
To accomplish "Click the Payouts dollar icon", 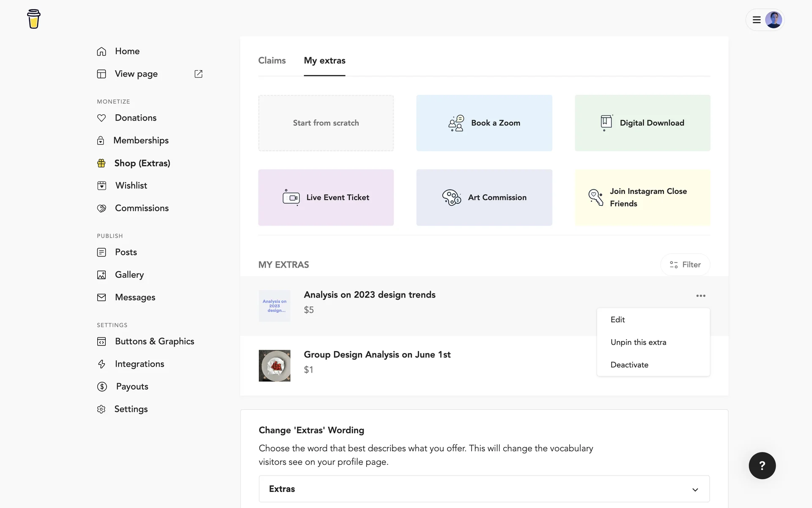I will pos(102,387).
